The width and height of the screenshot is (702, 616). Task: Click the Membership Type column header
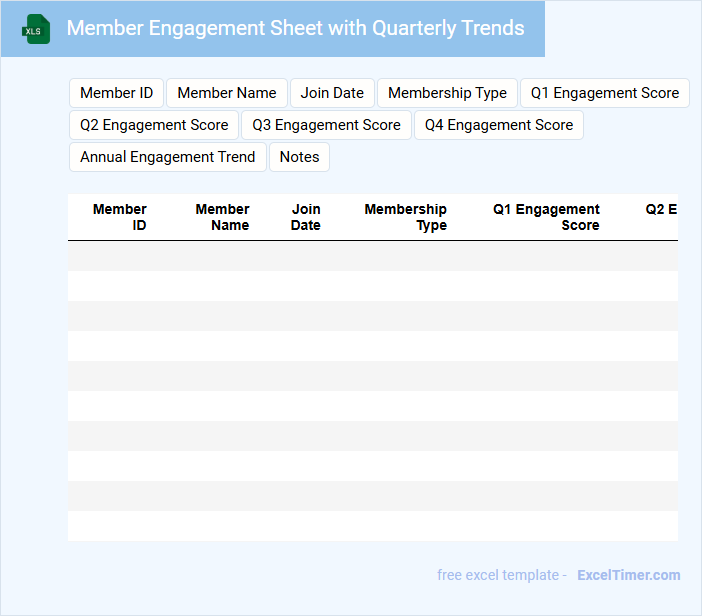click(405, 217)
